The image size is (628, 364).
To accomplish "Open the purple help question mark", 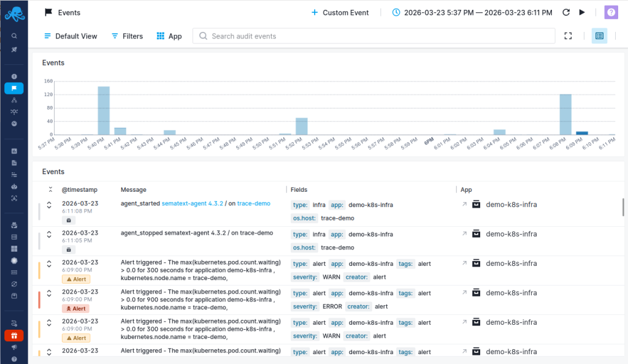I will tap(611, 12).
